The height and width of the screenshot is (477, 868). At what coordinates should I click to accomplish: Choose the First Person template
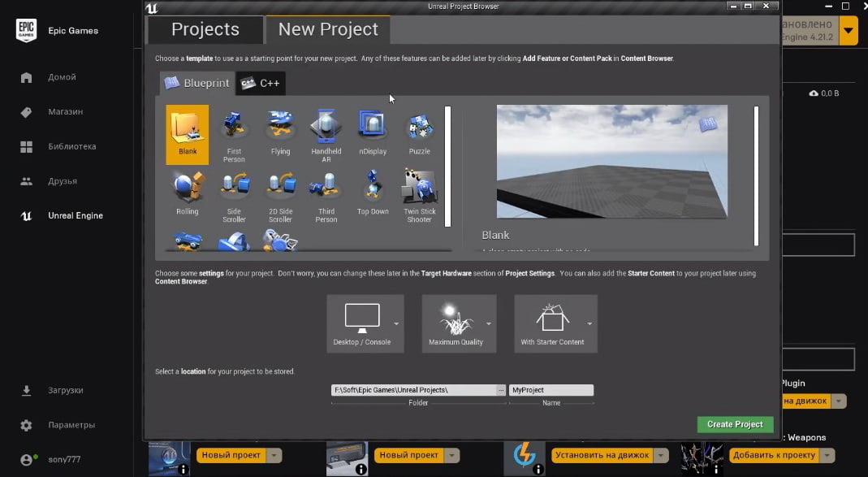[x=234, y=135]
